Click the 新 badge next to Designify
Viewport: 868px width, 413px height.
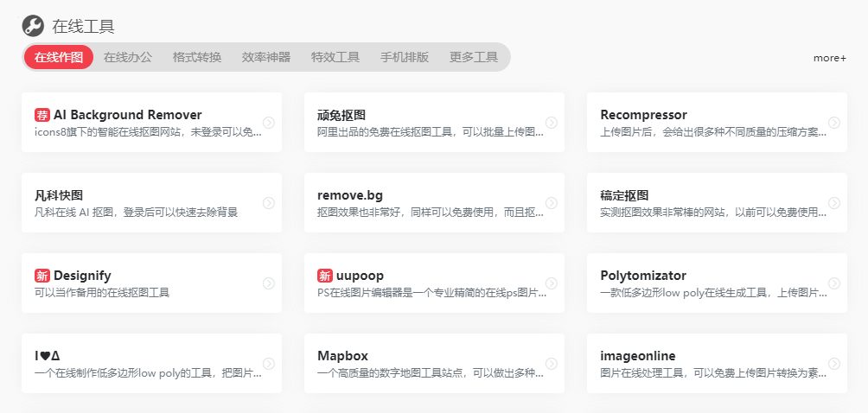click(x=42, y=276)
